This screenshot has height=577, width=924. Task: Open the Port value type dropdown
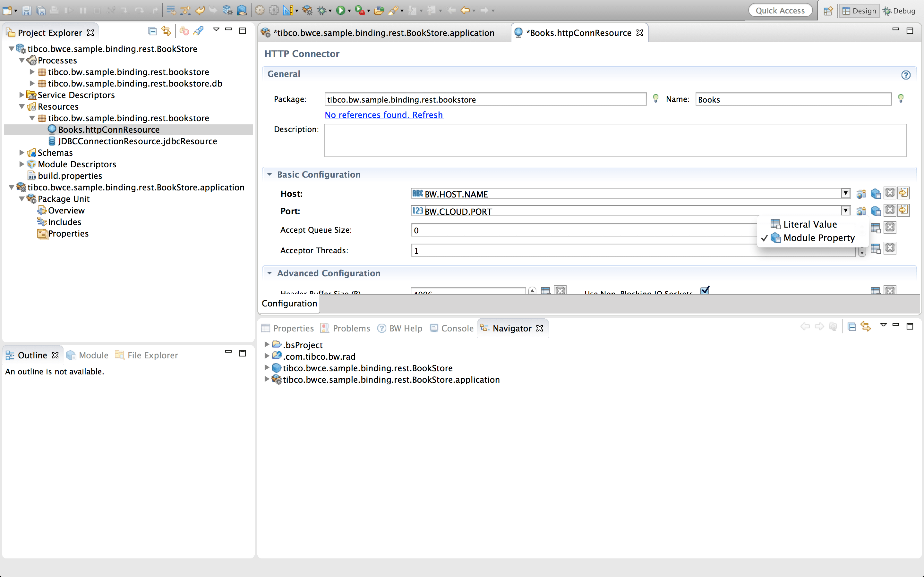coord(845,210)
